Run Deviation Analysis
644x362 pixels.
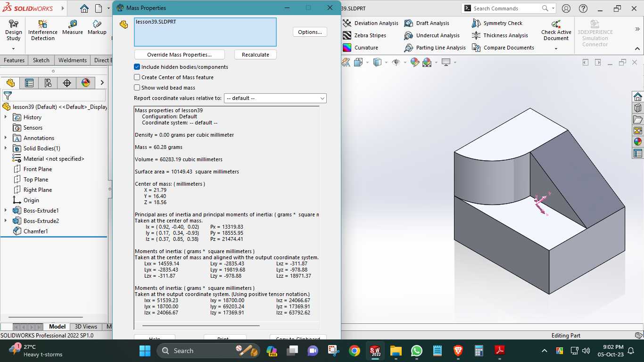(371, 23)
